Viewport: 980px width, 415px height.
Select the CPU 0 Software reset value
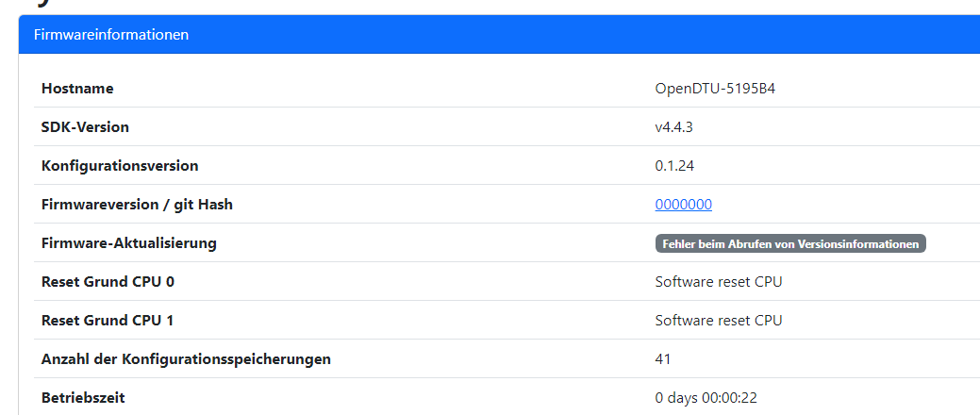click(x=719, y=282)
